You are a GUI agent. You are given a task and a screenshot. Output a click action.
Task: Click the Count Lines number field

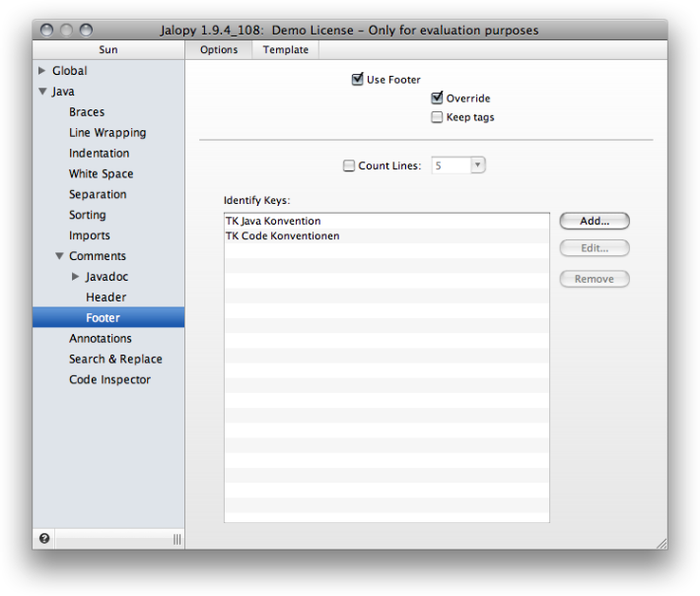pyautogui.click(x=451, y=166)
